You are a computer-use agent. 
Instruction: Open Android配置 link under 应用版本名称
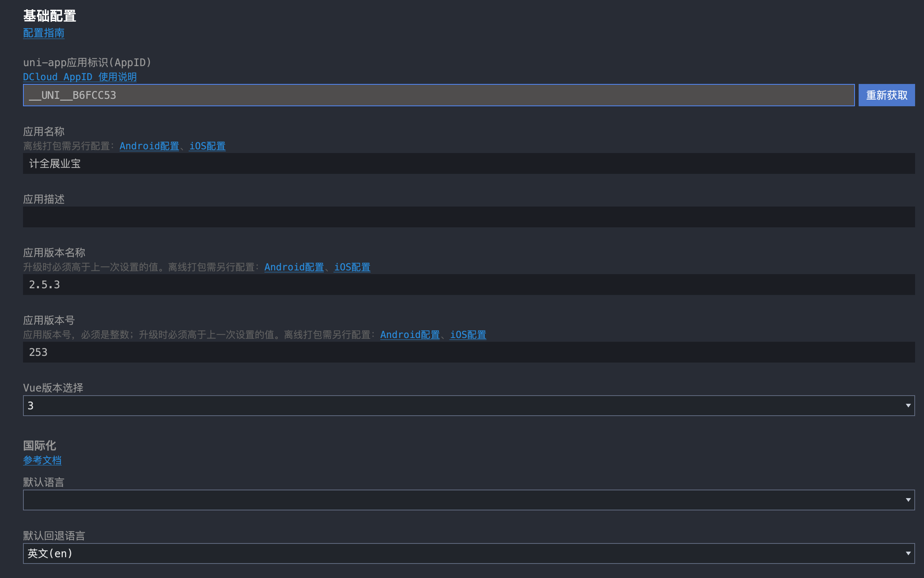pos(294,267)
